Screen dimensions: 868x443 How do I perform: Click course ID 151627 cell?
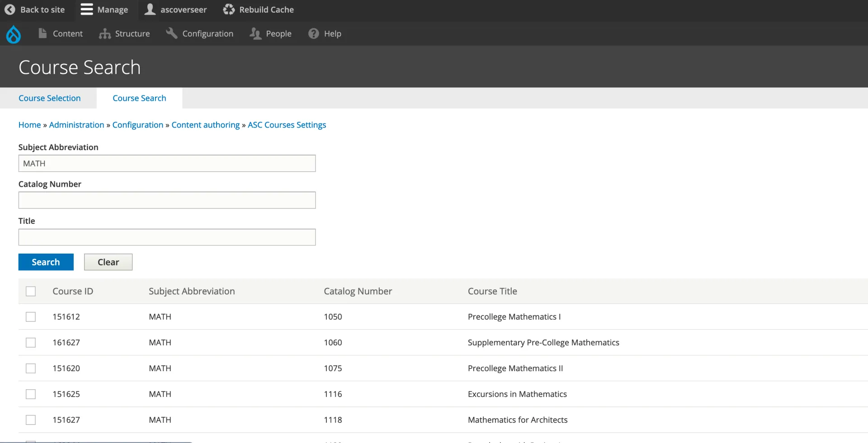pyautogui.click(x=66, y=420)
